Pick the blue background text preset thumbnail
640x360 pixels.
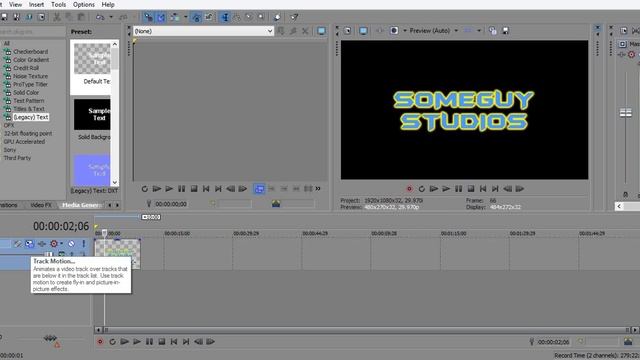92,170
